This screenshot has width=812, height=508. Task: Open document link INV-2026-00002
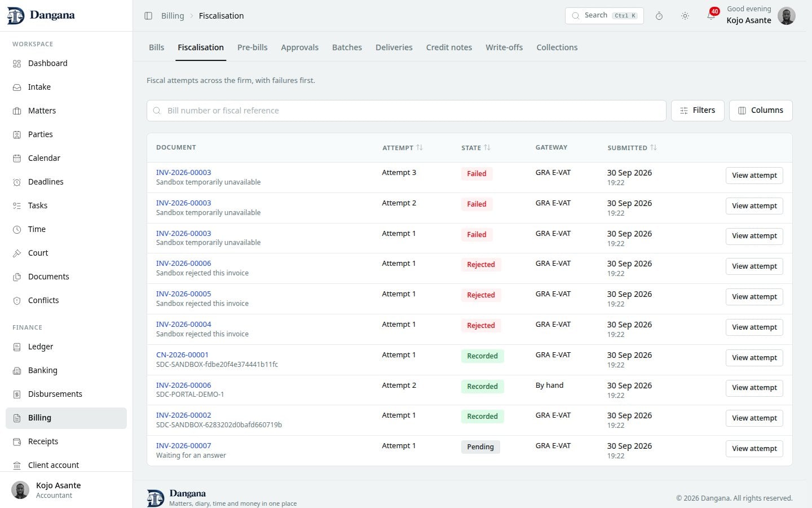click(x=184, y=415)
